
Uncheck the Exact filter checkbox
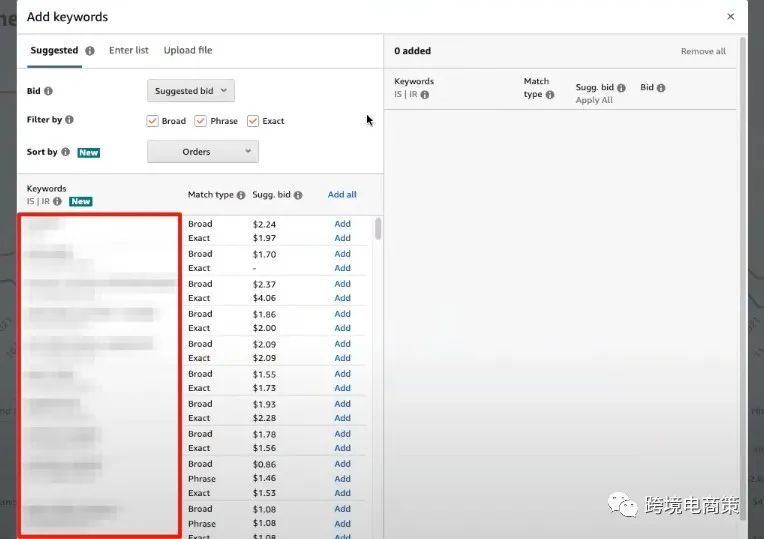(252, 121)
